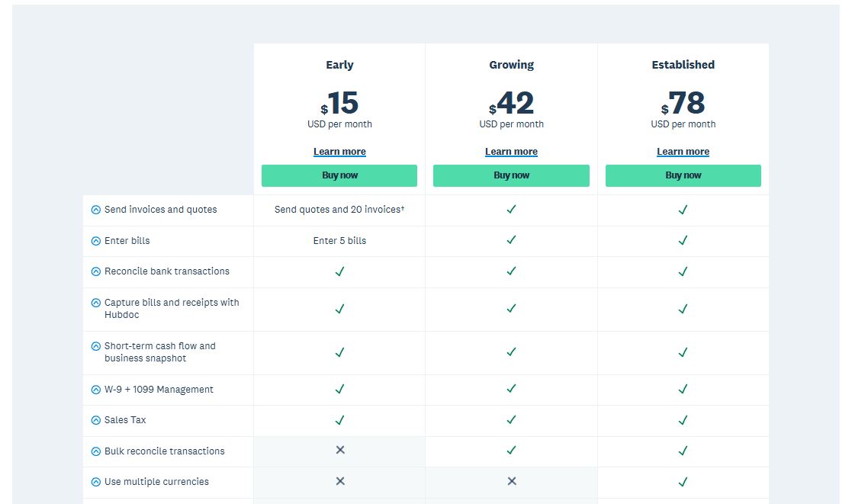
Task: Click the chevron icon beside Short-term cash flow
Action: pos(95,345)
